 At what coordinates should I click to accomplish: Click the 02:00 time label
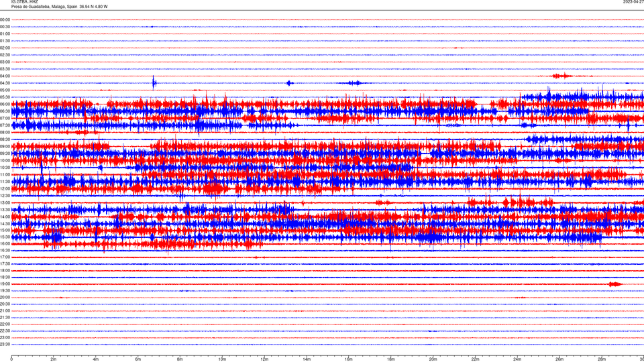pyautogui.click(x=5, y=48)
